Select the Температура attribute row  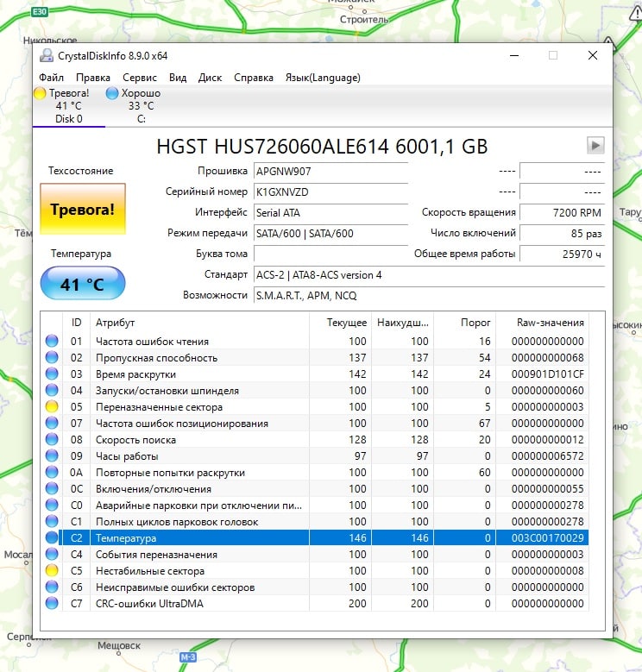315,537
